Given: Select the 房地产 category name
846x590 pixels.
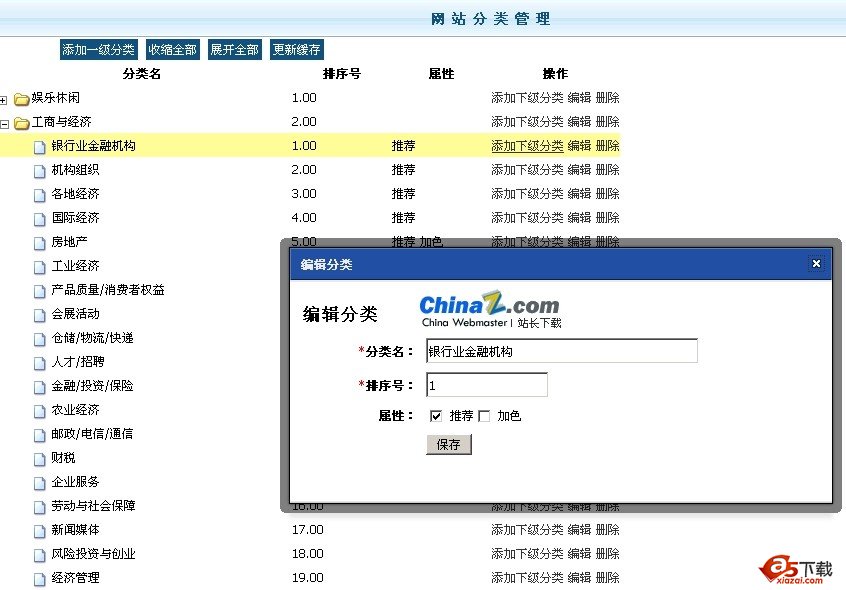Looking at the screenshot, I should [x=70, y=242].
